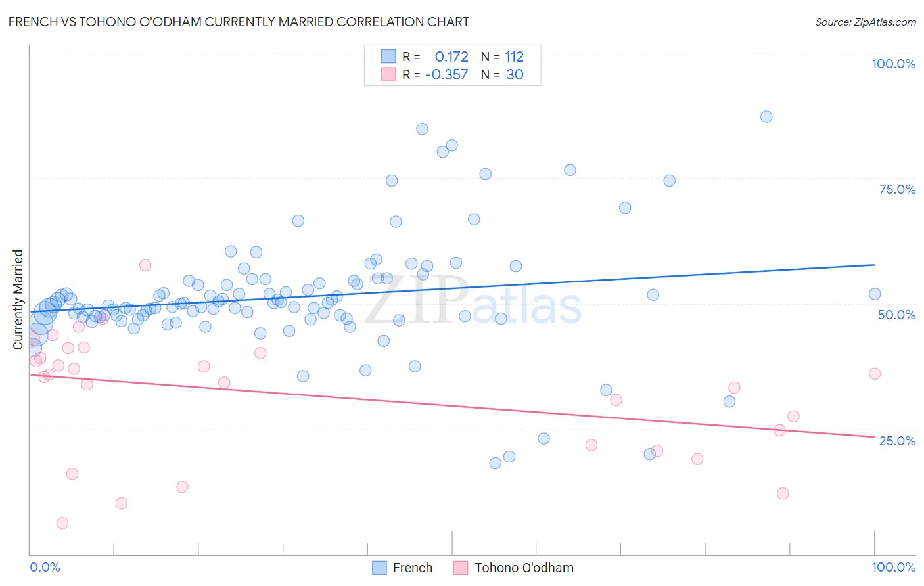Click the chart title text
The image size is (924, 586).
point(239,22)
